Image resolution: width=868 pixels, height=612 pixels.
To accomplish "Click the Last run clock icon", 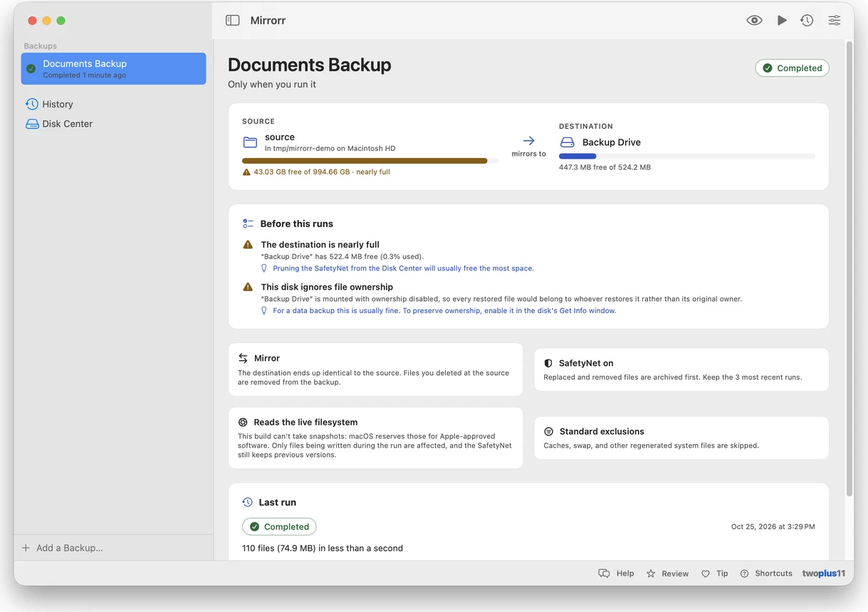I will coord(247,502).
